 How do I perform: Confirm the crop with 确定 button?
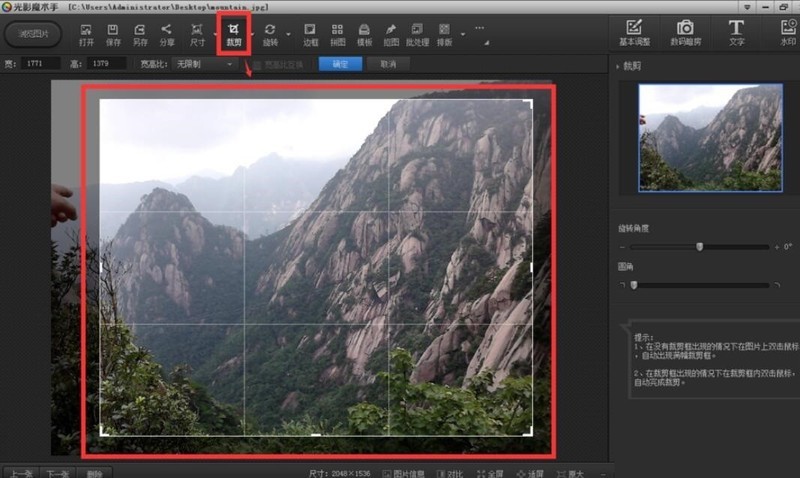(x=340, y=64)
